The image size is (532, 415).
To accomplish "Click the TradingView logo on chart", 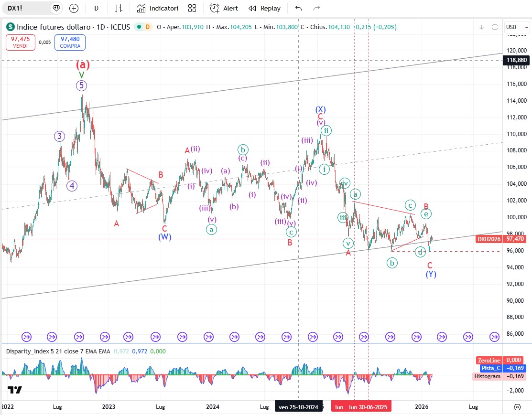I will [15, 390].
